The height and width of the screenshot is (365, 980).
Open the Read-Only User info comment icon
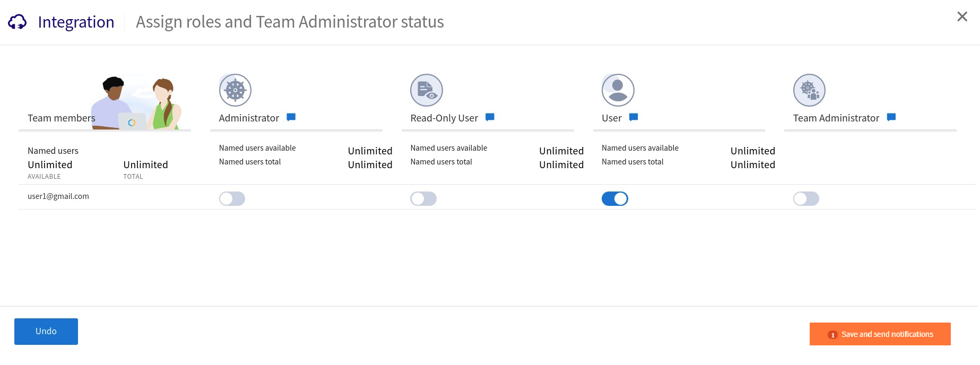click(x=490, y=117)
